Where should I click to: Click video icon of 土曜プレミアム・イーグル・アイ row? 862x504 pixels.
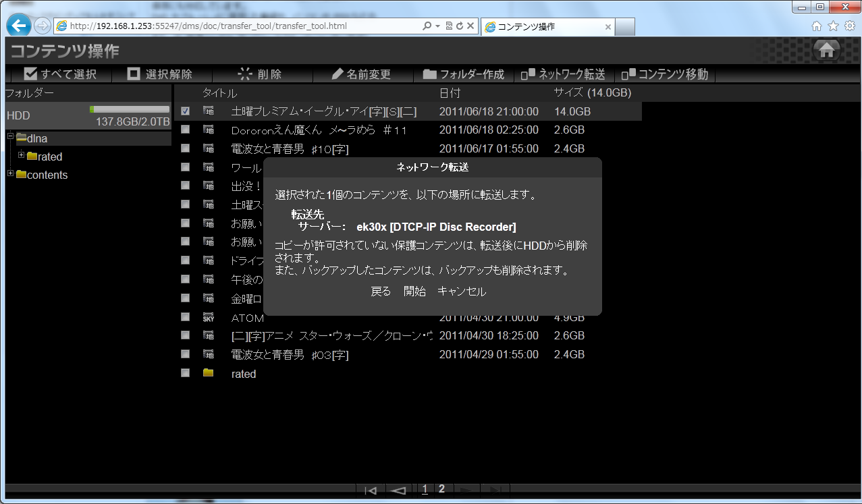click(209, 111)
